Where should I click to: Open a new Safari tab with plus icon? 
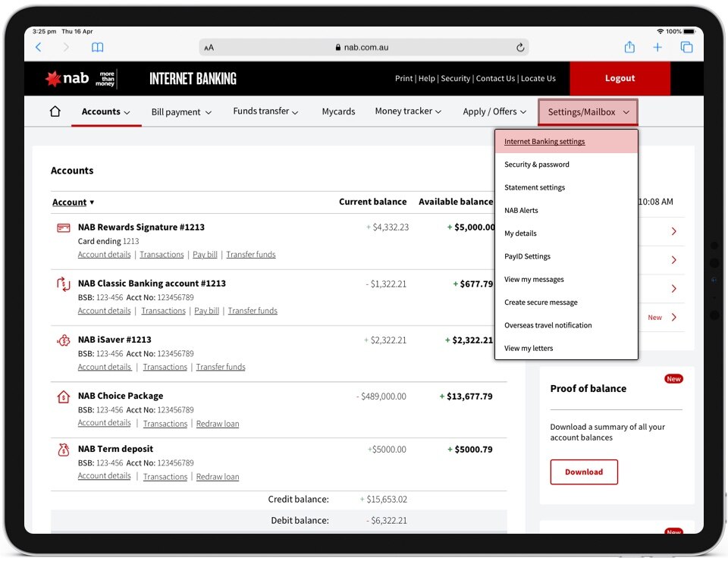click(657, 47)
